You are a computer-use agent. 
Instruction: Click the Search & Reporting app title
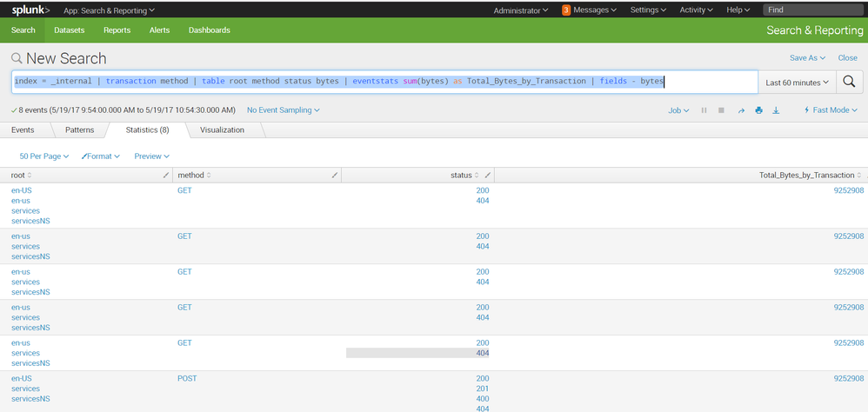coord(814,30)
